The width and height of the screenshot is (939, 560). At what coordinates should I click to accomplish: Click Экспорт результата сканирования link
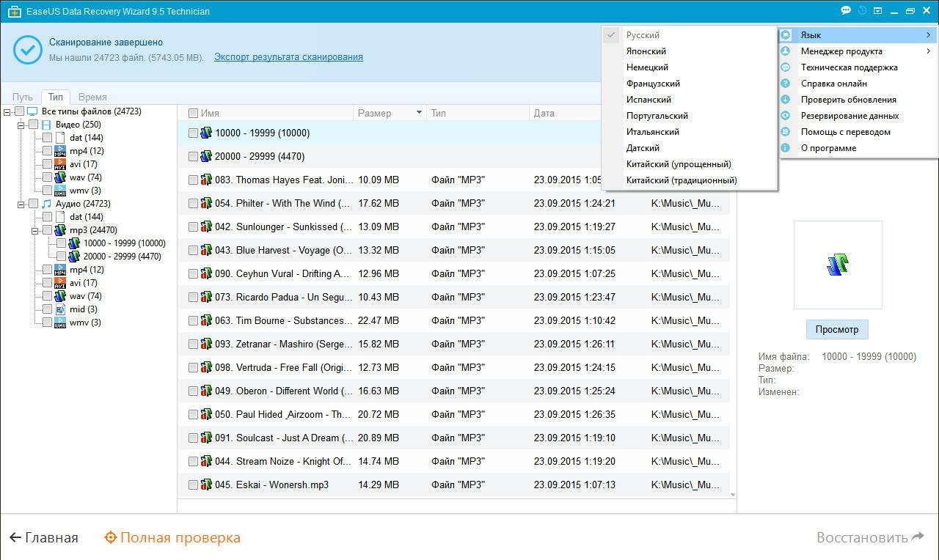coord(288,57)
